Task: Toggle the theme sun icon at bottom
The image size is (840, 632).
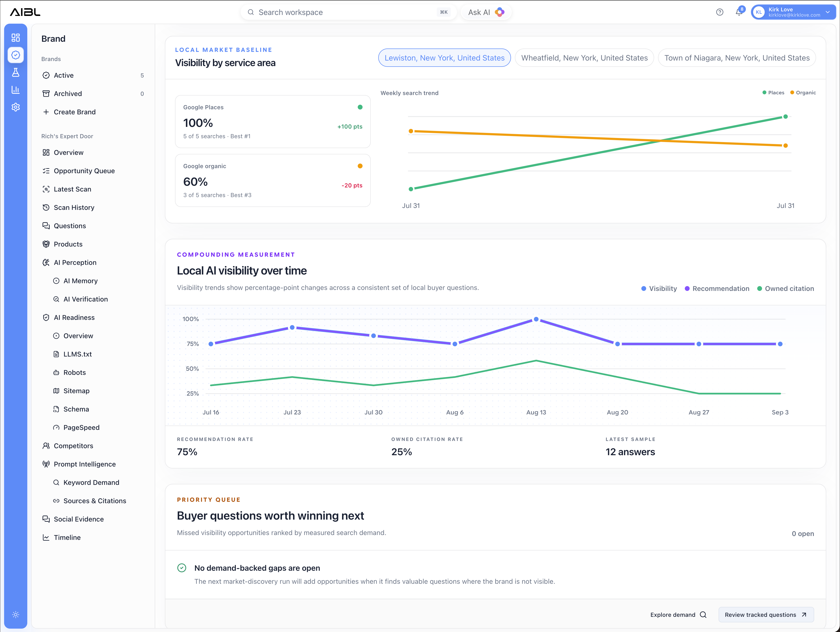Action: click(16, 615)
